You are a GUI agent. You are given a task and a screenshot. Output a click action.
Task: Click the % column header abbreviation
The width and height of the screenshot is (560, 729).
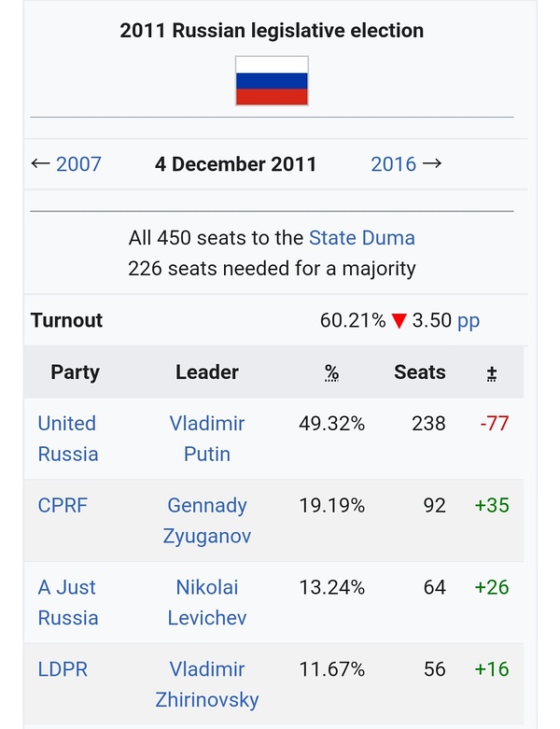pos(331,372)
